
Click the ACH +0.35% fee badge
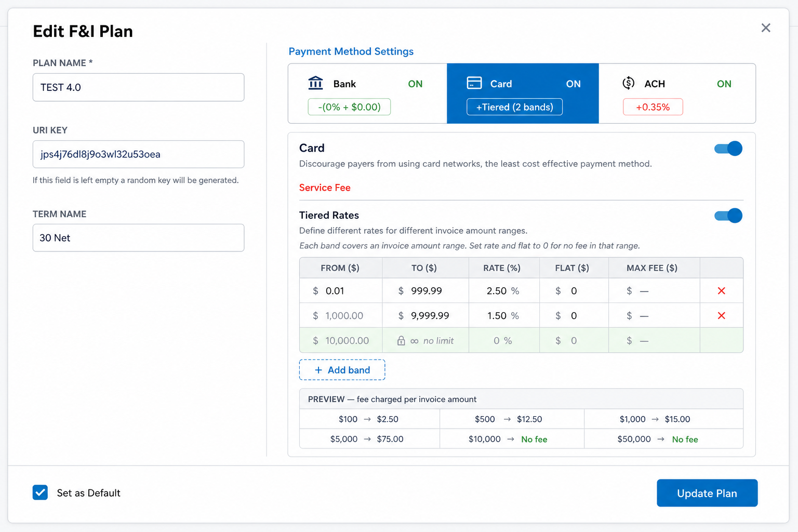point(653,107)
